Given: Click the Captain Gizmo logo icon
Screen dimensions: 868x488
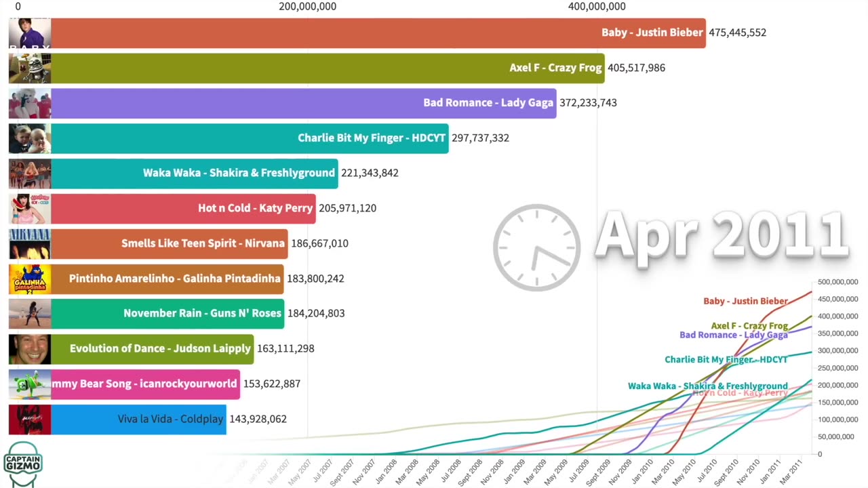Looking at the screenshot, I should tap(23, 464).
